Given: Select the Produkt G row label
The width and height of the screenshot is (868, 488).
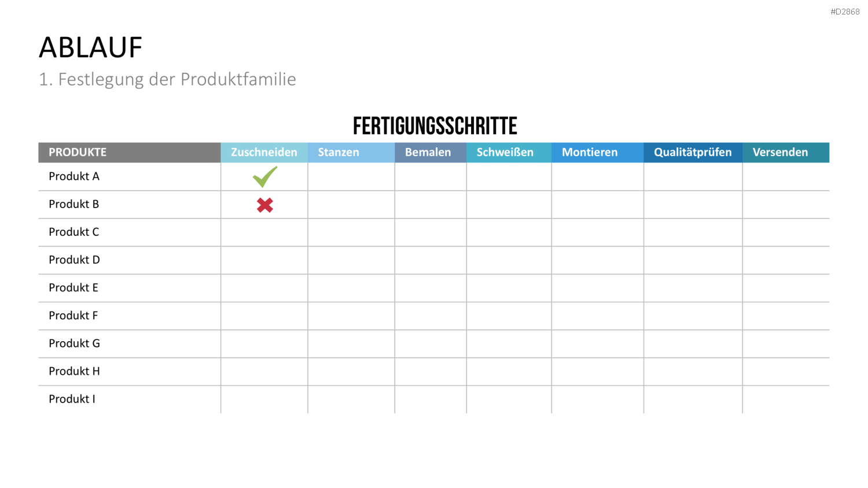Looking at the screenshot, I should coord(74,343).
